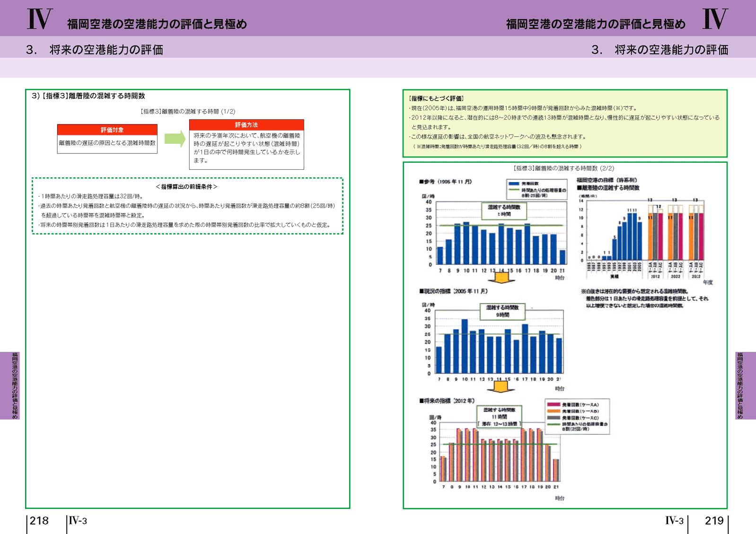Click the left page header title 福岡空港の空港能力の評価と見極め

coord(157,24)
